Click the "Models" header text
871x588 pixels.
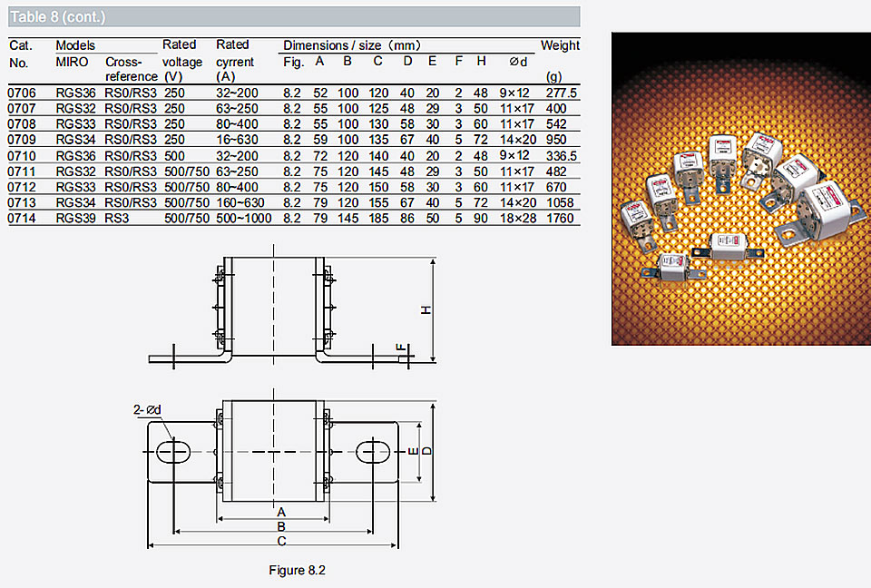click(x=75, y=45)
